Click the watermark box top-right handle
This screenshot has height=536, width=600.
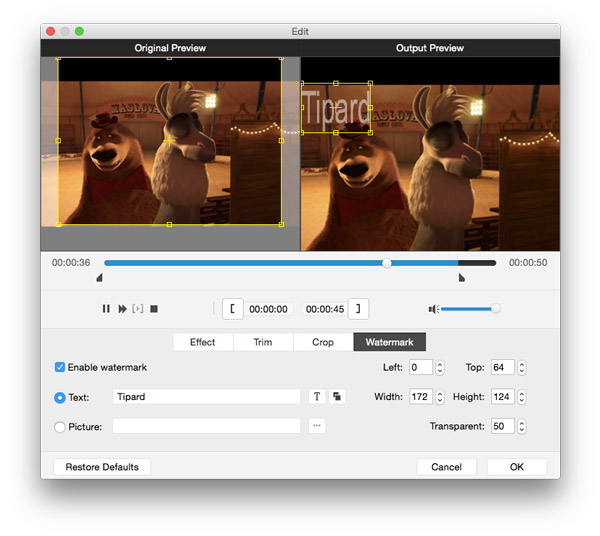(370, 83)
